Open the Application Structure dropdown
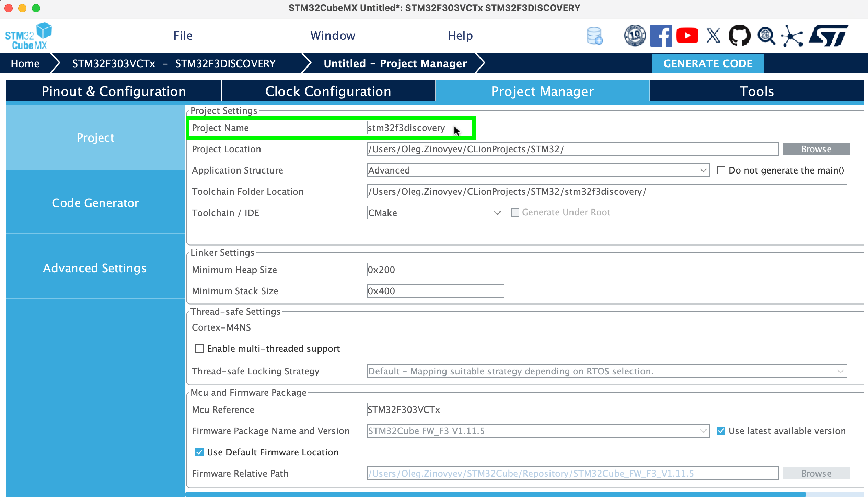 coord(702,170)
